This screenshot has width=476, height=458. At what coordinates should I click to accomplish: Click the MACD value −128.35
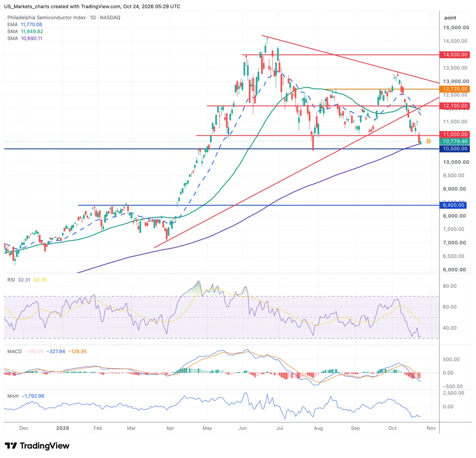click(77, 351)
